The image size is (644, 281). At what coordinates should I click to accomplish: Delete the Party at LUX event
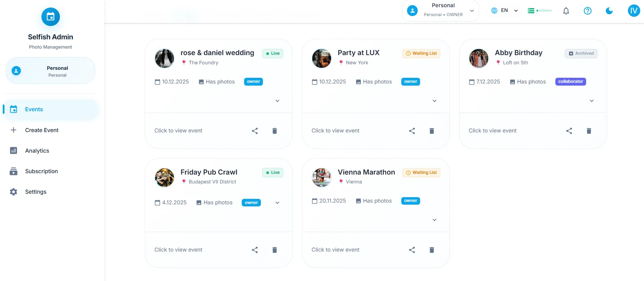click(432, 131)
